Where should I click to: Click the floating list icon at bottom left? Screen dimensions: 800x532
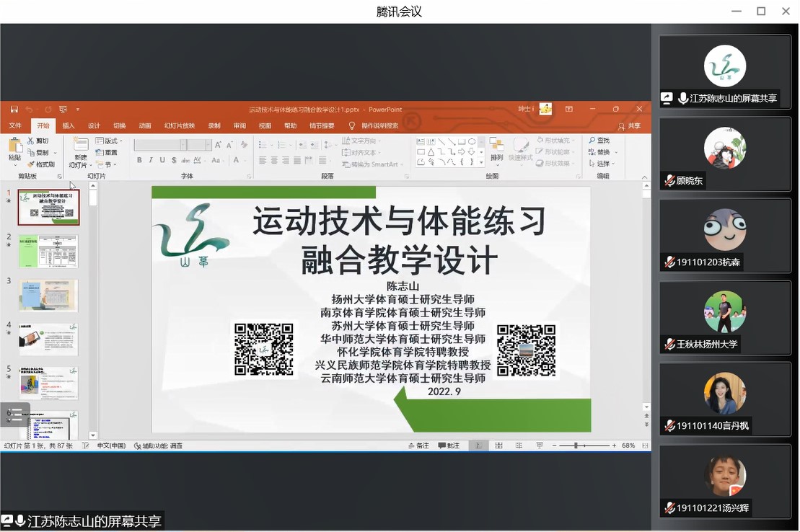coord(14,414)
